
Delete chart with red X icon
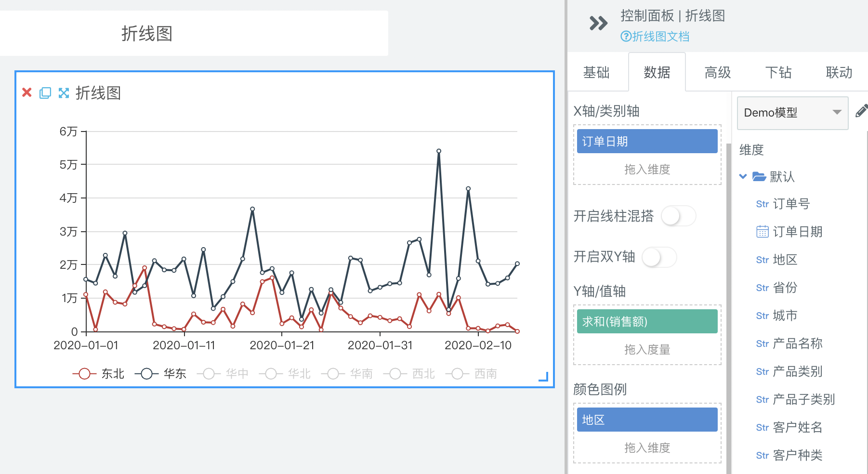pyautogui.click(x=27, y=92)
